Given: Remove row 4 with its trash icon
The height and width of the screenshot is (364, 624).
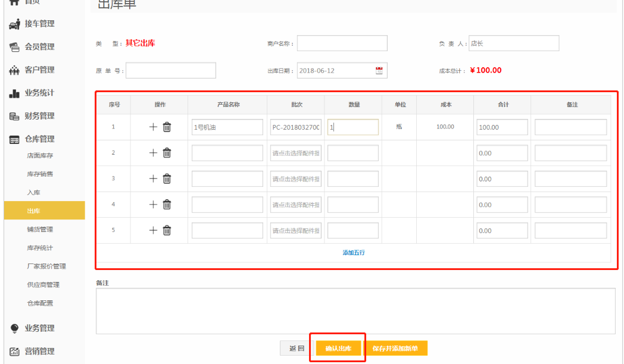Looking at the screenshot, I should pyautogui.click(x=167, y=205).
